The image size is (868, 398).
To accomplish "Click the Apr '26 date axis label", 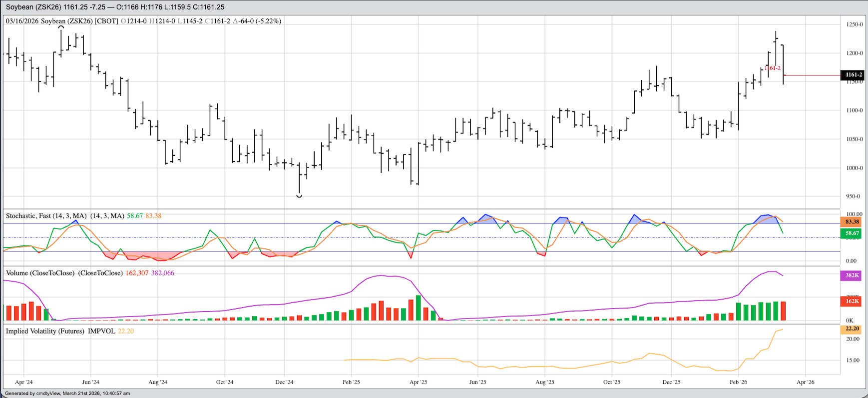I will pos(805,382).
